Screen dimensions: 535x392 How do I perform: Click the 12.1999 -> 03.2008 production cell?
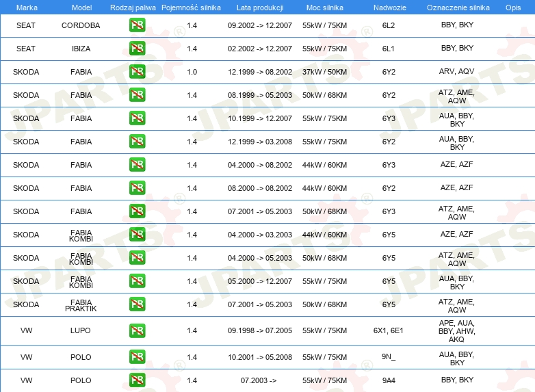[260, 141]
